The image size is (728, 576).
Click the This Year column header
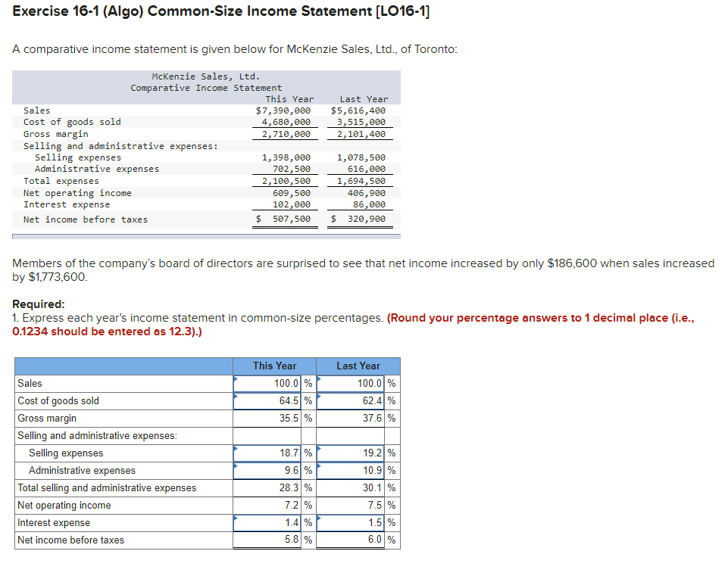pos(273,366)
